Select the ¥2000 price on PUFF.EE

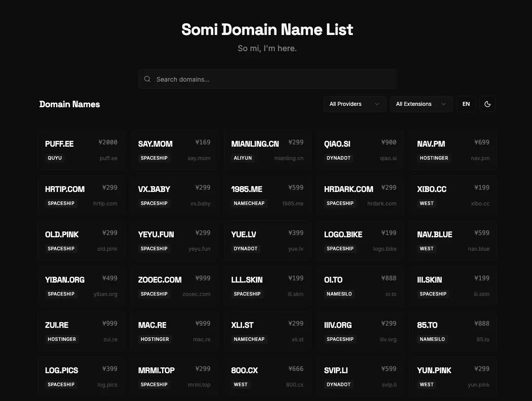pyautogui.click(x=108, y=143)
